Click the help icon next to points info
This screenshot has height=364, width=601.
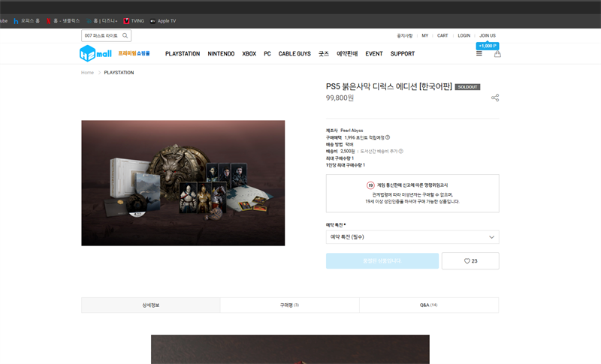pos(388,138)
